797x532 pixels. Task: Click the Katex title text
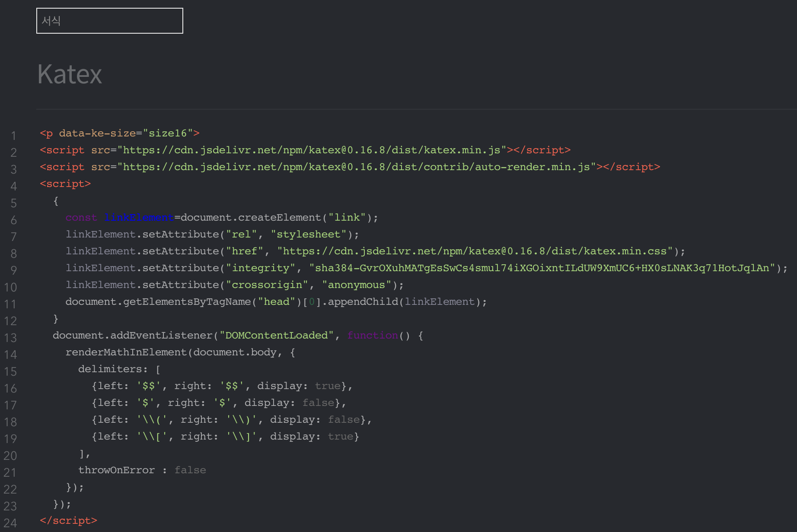coord(70,74)
